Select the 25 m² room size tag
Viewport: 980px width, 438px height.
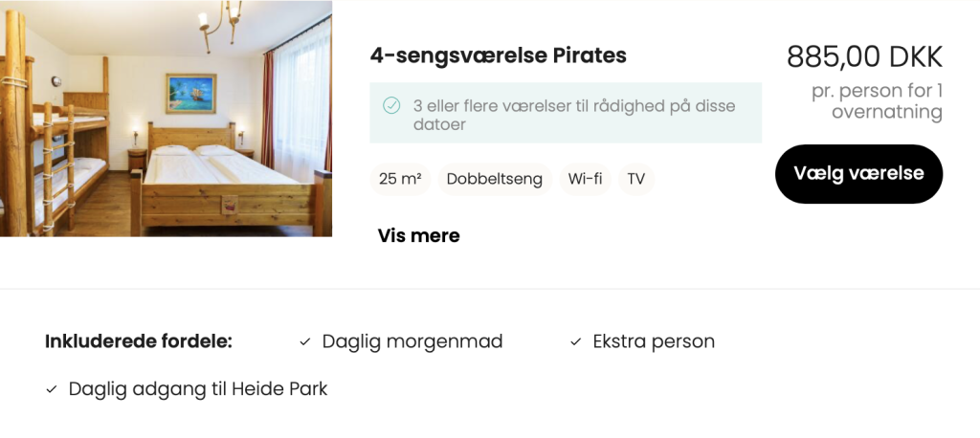click(400, 179)
